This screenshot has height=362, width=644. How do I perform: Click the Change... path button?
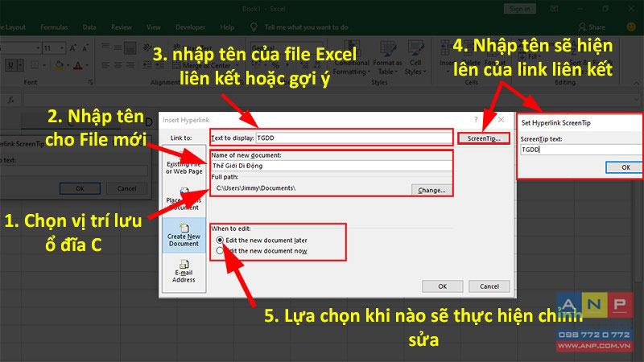tap(431, 190)
